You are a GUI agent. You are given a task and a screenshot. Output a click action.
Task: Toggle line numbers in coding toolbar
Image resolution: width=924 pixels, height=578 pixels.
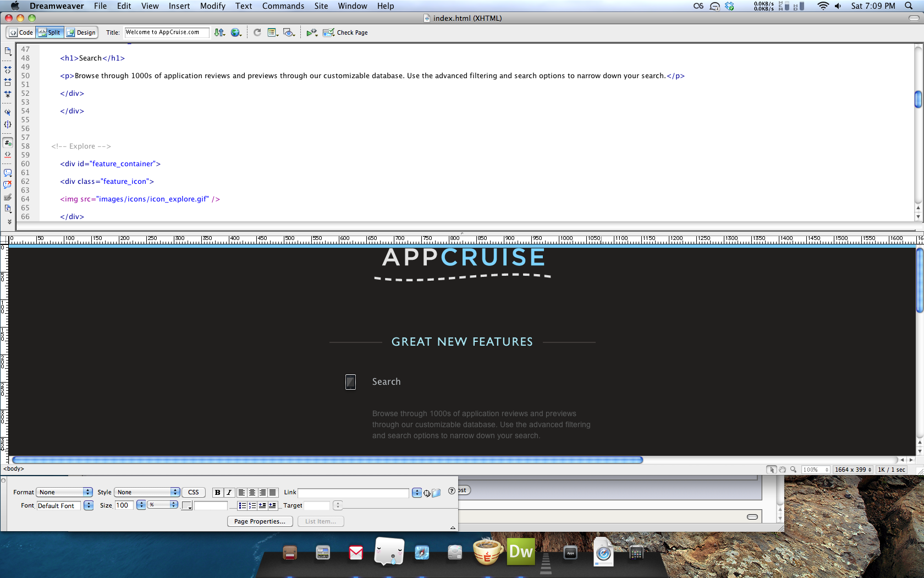point(8,143)
